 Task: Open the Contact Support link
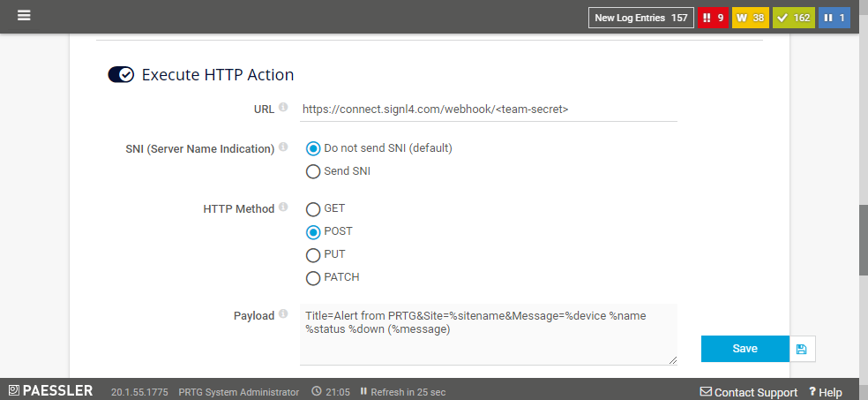748,392
